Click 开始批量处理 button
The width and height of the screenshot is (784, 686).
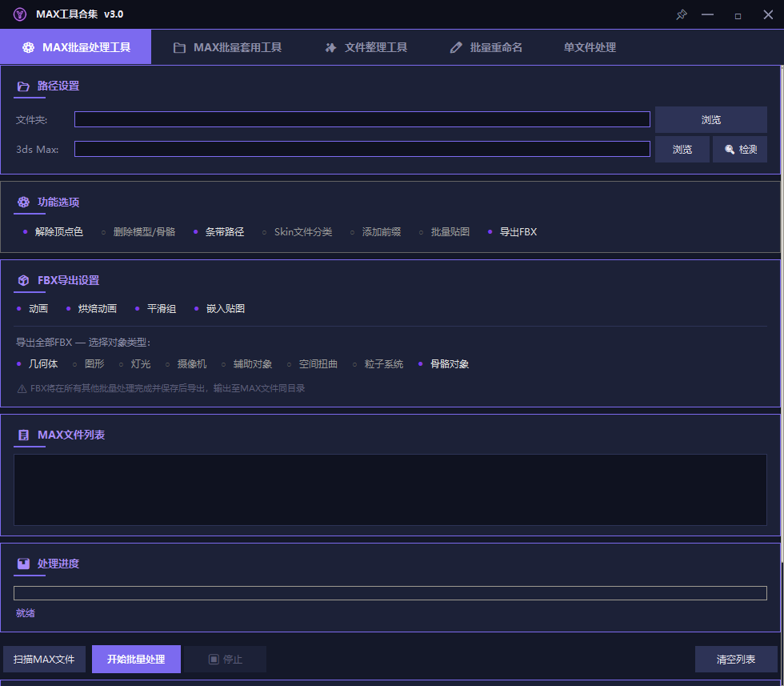pyautogui.click(x=136, y=660)
